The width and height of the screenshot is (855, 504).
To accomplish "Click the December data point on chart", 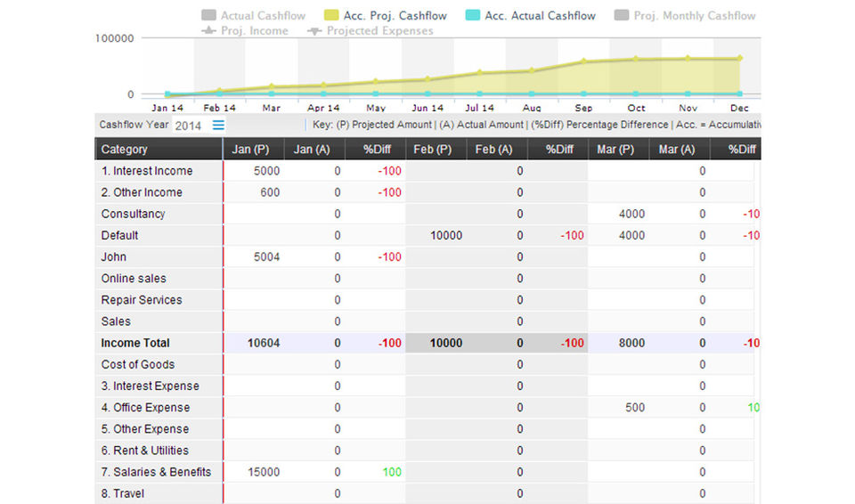I will point(740,59).
